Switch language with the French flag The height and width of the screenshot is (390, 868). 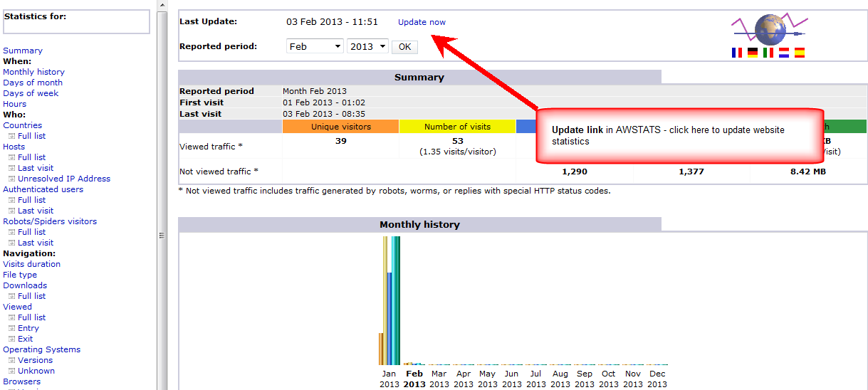[x=737, y=53]
